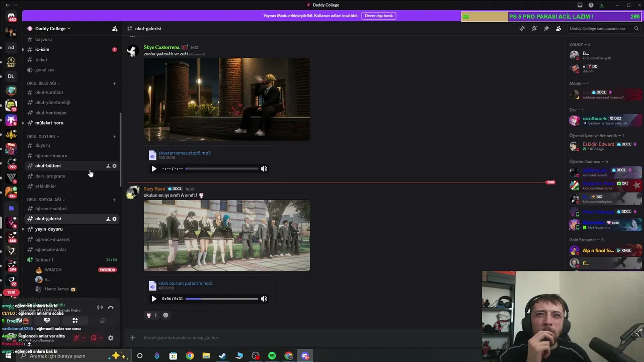This screenshot has width=644, height=362.
Task: Open silah olurum patlarim.mp3 file link
Action: click(186, 283)
